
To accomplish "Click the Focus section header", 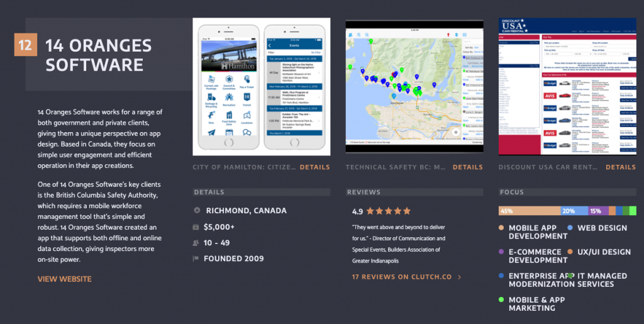I will (x=567, y=192).
